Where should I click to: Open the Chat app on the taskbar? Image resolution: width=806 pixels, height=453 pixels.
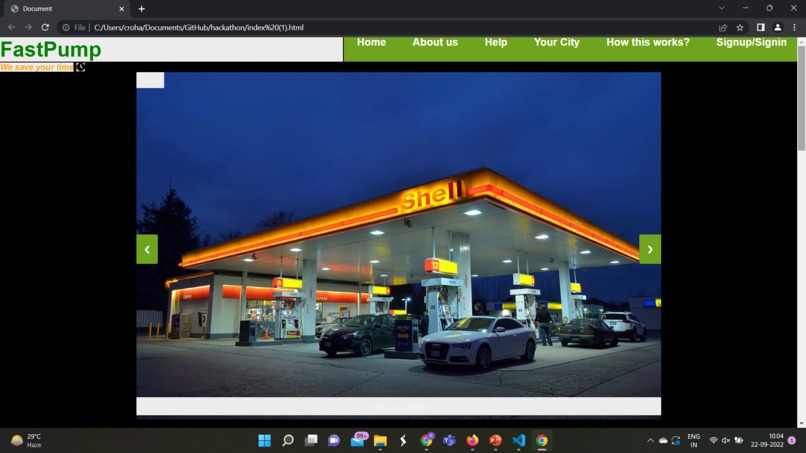[x=334, y=441]
